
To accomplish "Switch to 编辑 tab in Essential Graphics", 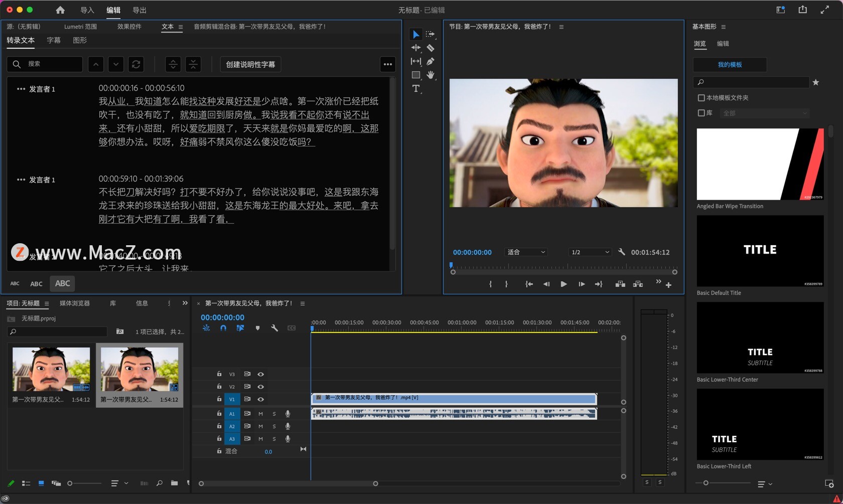I will coord(723,44).
